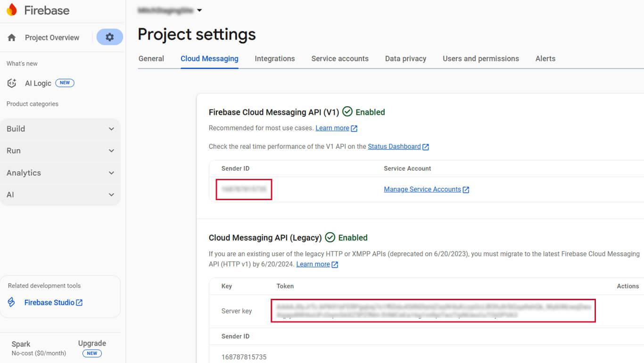This screenshot has width=644, height=363.
Task: Click the Firebase Studio icon
Action: 11,303
